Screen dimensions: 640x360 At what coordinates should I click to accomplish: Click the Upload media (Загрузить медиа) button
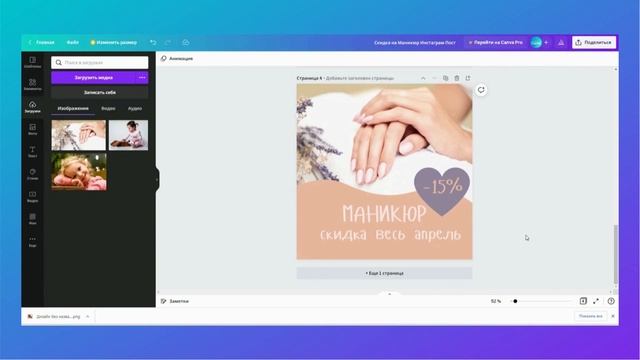click(x=94, y=78)
